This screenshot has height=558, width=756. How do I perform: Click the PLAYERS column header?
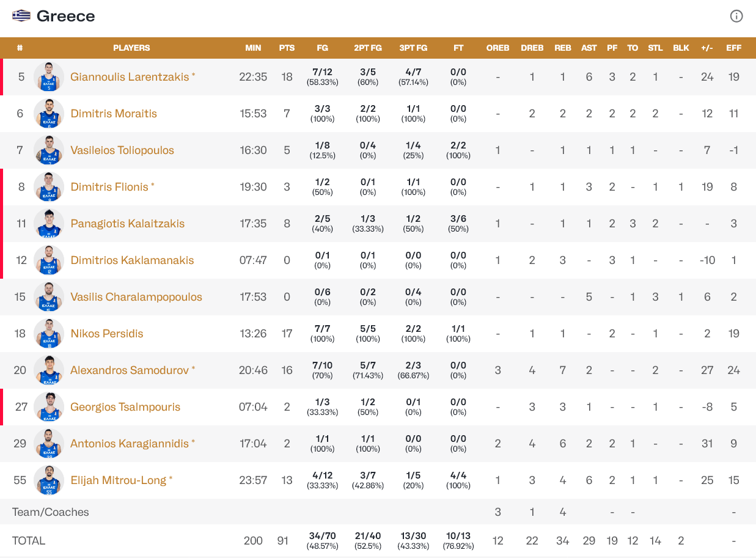point(131,48)
